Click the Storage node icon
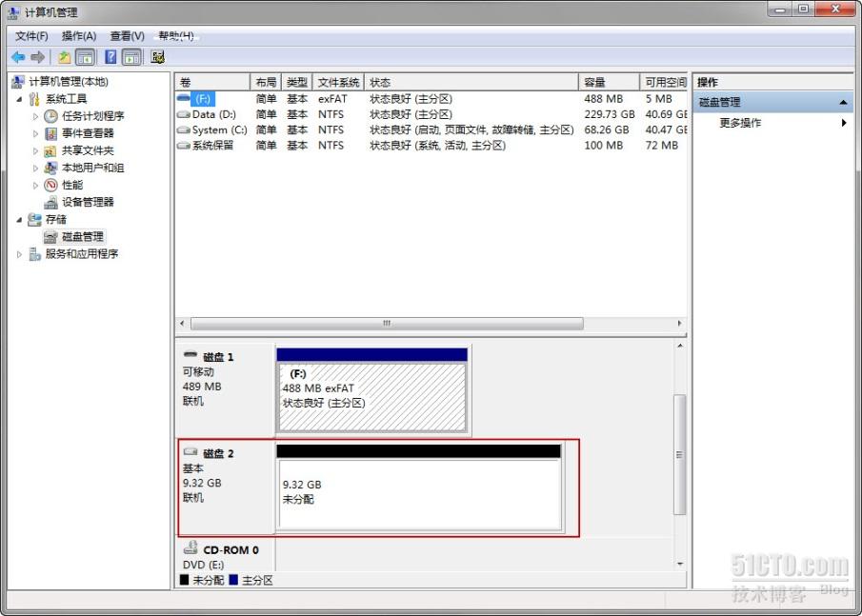The height and width of the screenshot is (616, 862). pyautogui.click(x=34, y=219)
